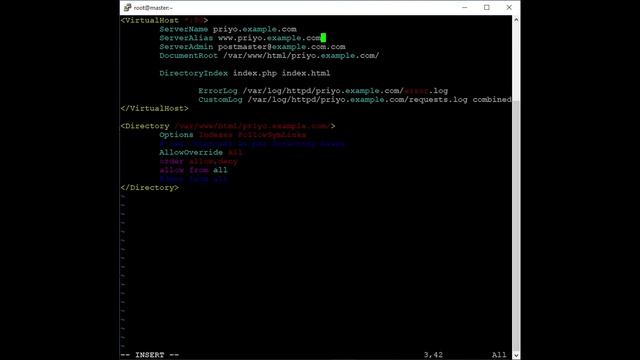Click the AllowOverride directive
Viewport: 640px width, 360px height.
(x=191, y=153)
